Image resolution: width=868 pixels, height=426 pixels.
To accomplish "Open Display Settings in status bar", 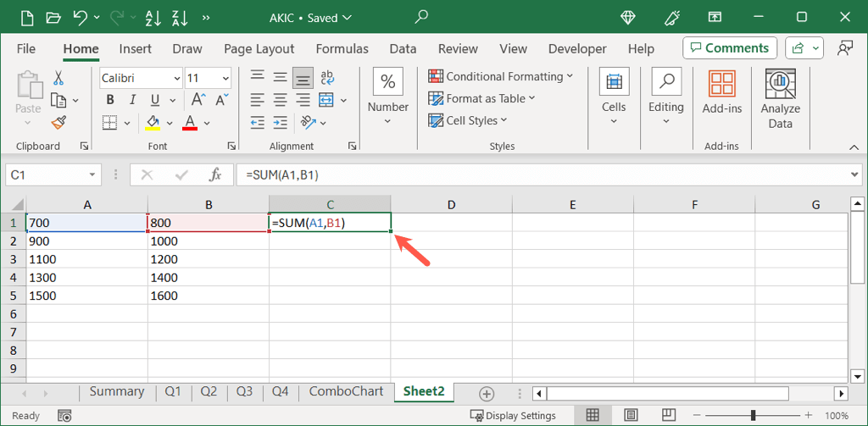I will (x=513, y=416).
